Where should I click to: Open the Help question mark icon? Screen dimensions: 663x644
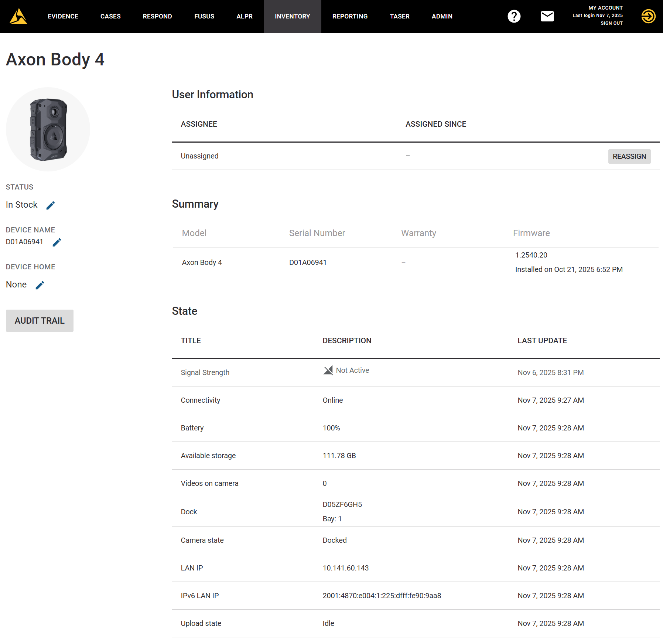(514, 16)
